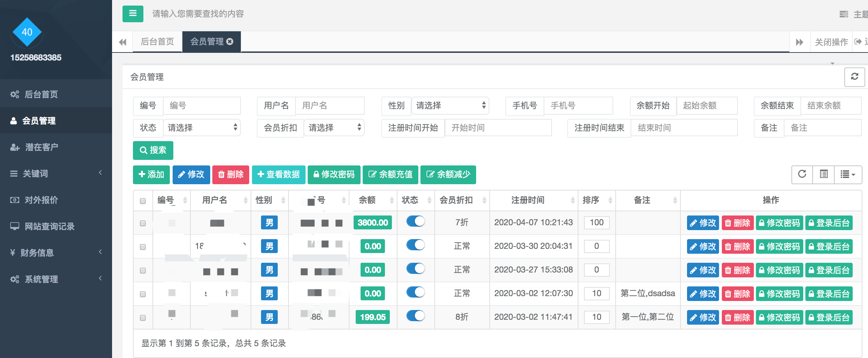Open 网站查询记录 in the sidebar
The width and height of the screenshot is (868, 358).
(x=56, y=226)
